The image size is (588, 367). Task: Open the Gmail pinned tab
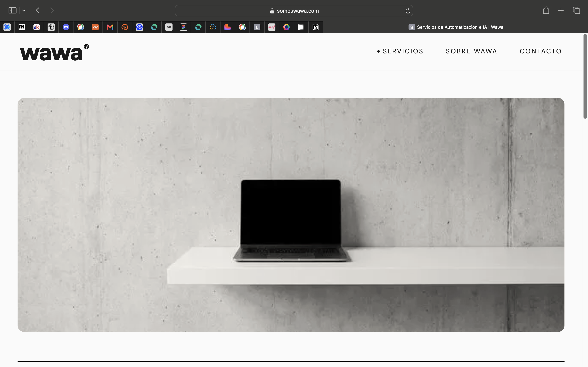110,27
